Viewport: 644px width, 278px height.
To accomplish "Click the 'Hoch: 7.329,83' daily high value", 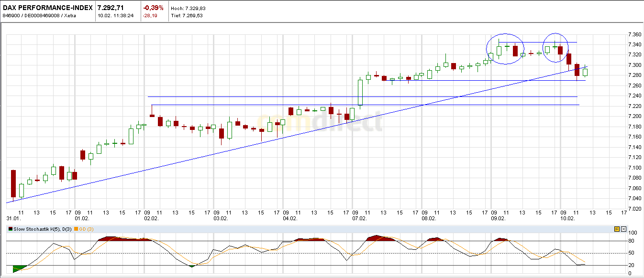I will 188,8.
